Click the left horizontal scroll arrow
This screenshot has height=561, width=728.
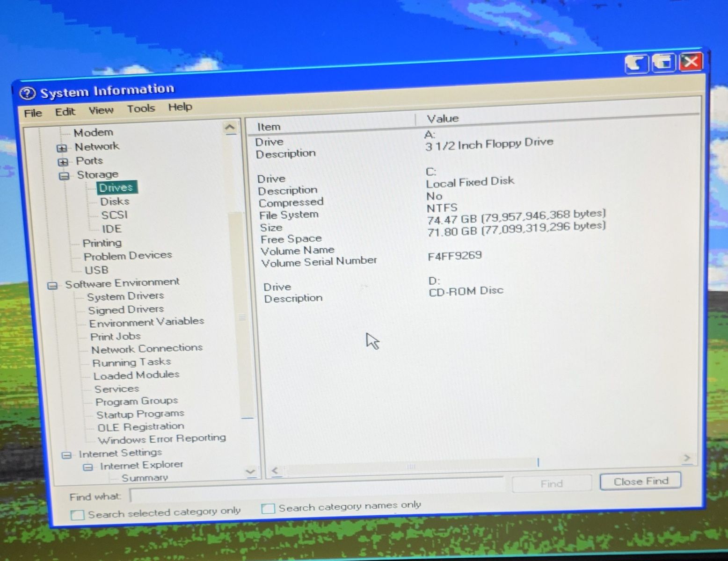[275, 471]
